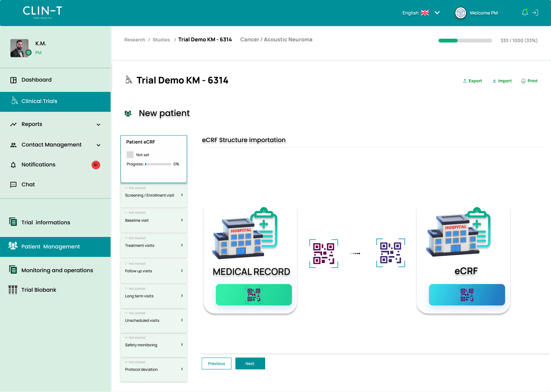Viewport: 551px width, 392px height.
Task: Click the Chat bubble icon in the sidebar
Action: pos(13,185)
